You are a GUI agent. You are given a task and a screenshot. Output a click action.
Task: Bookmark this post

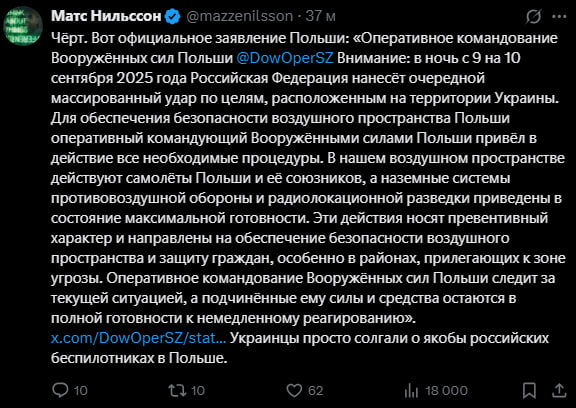pyautogui.click(x=529, y=390)
